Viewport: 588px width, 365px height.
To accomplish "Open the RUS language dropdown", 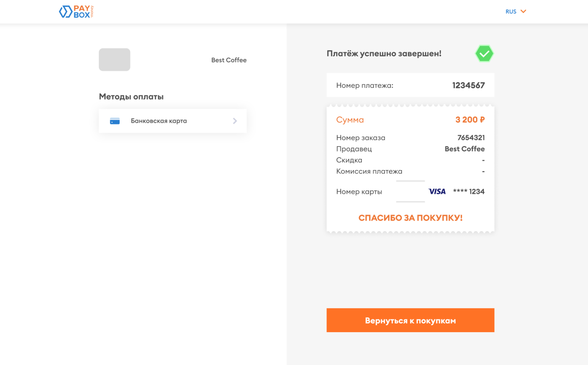I will tap(516, 12).
